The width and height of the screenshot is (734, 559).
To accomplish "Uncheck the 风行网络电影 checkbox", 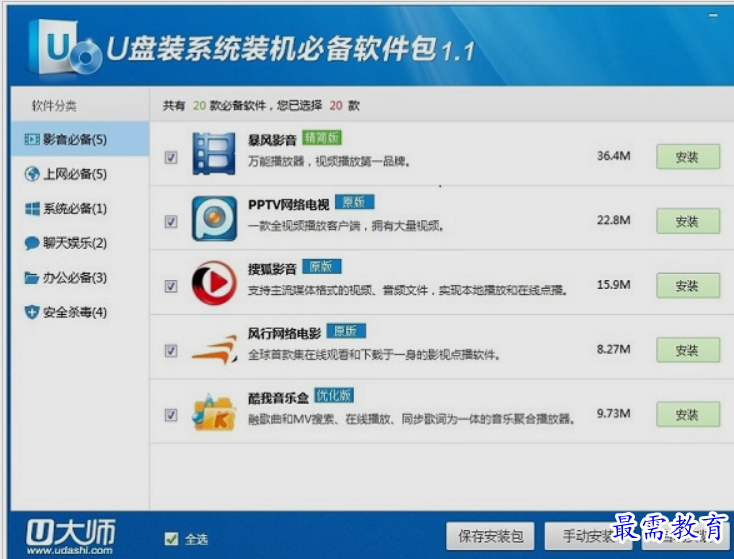I will point(171,351).
